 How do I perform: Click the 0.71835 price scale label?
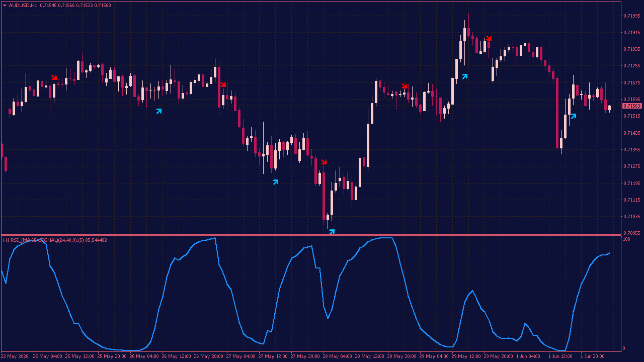tap(632, 49)
